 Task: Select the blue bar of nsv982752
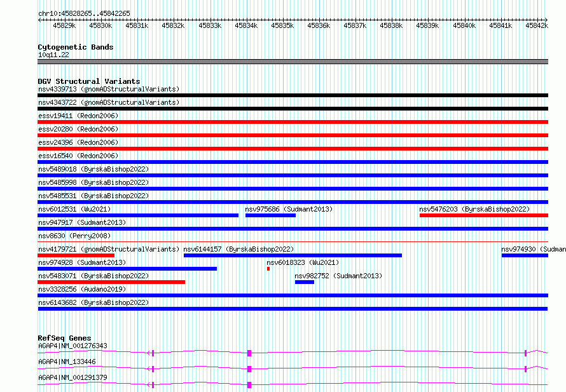pos(304,282)
